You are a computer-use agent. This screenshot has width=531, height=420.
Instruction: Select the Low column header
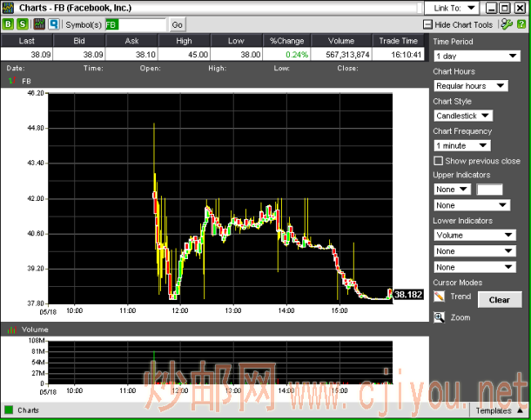[236, 41]
